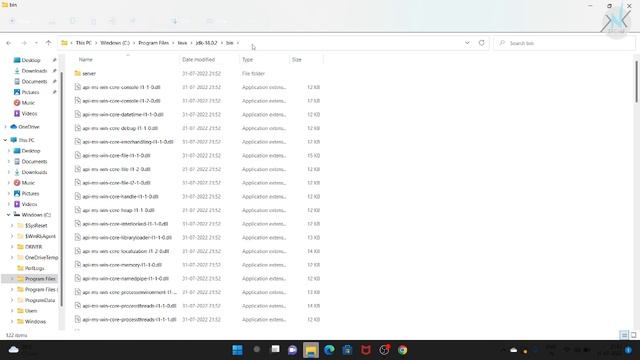Switch to Details view layout
The height and width of the screenshot is (360, 640).
pyautogui.click(x=624, y=335)
